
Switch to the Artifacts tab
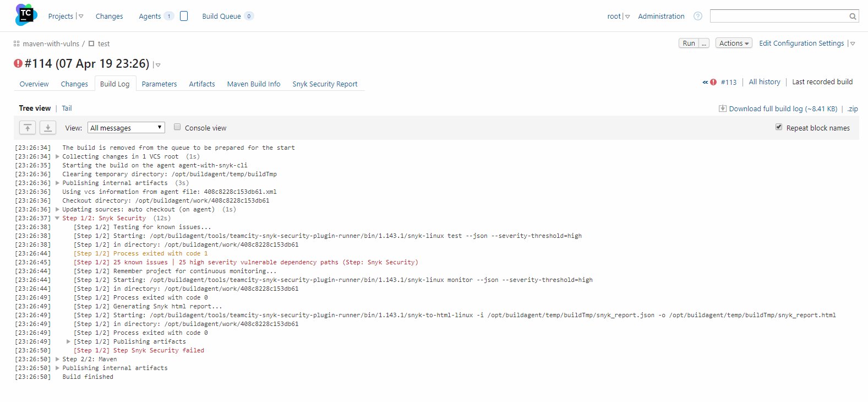(x=202, y=84)
